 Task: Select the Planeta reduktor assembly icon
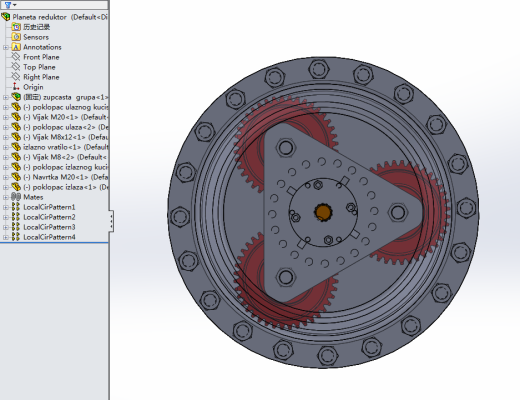coord(6,17)
